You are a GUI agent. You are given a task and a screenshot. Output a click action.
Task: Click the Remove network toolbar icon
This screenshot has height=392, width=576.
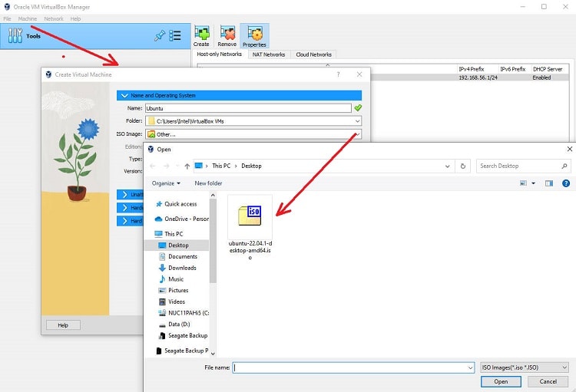[227, 36]
